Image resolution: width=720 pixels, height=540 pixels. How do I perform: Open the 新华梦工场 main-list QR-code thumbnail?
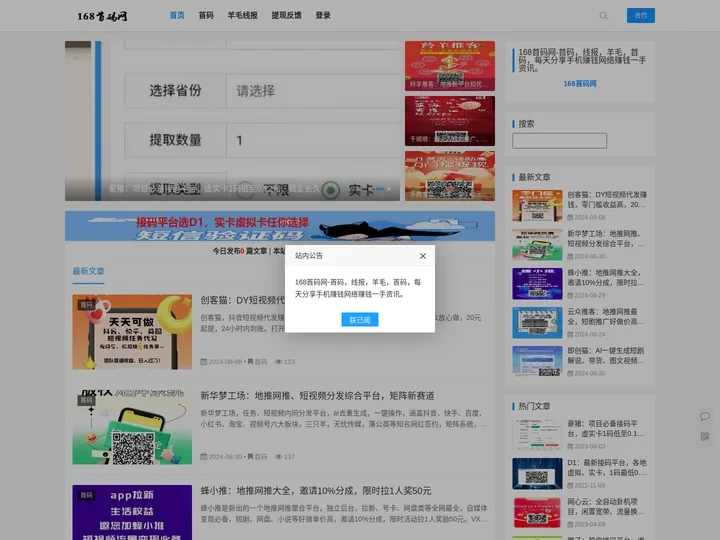pos(132,427)
